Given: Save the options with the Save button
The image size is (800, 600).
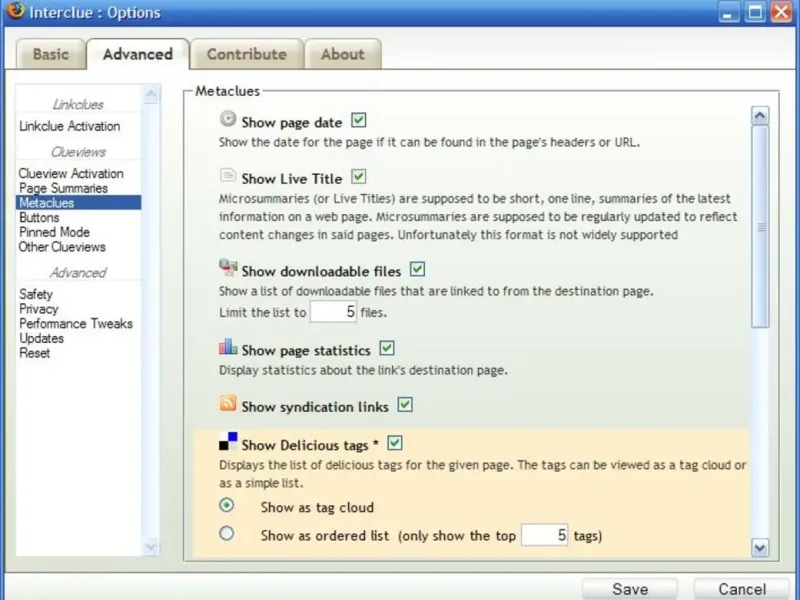Looking at the screenshot, I should 630,589.
